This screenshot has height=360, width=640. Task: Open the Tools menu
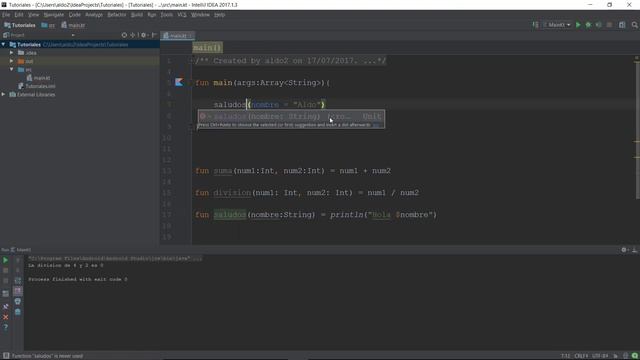166,15
